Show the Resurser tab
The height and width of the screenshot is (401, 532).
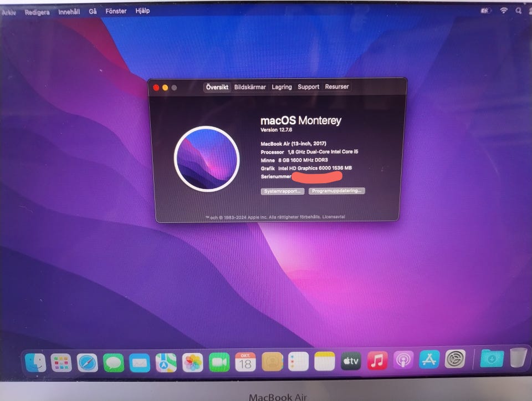click(x=337, y=87)
